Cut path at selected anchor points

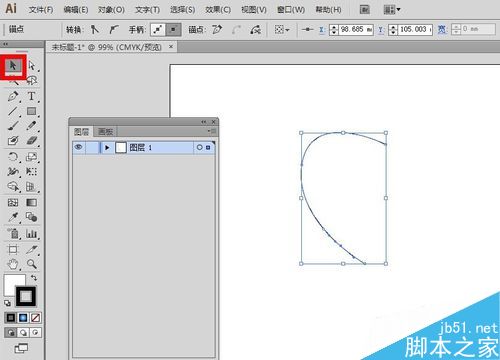pyautogui.click(x=256, y=30)
